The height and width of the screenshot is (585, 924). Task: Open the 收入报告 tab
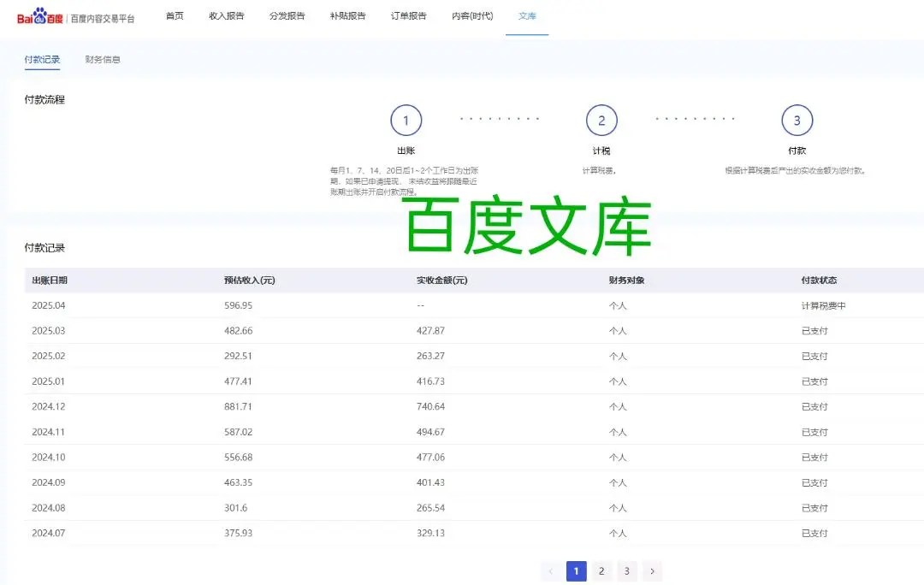[226, 16]
